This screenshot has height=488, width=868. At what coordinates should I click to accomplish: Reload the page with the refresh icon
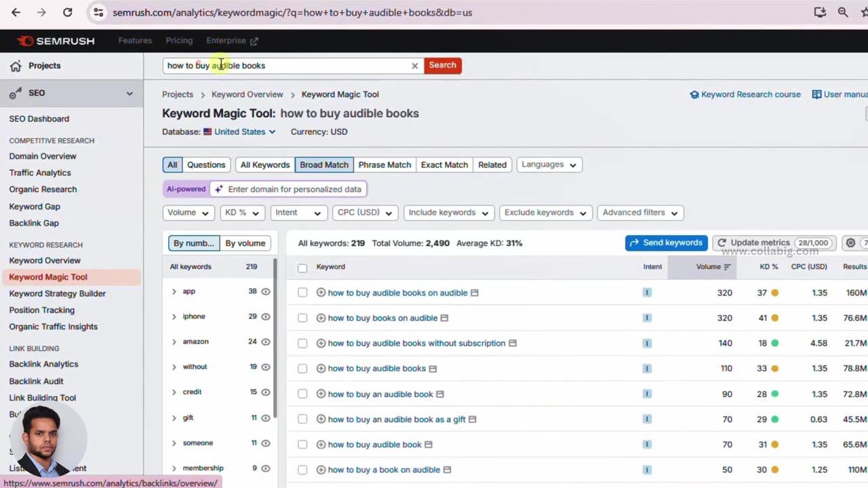coord(67,12)
